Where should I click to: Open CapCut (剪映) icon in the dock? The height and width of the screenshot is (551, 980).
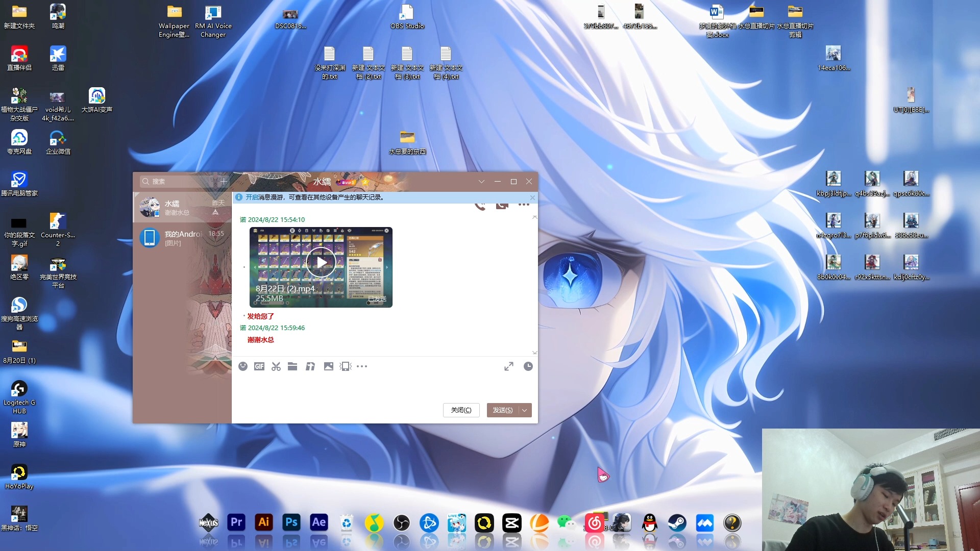pyautogui.click(x=512, y=523)
